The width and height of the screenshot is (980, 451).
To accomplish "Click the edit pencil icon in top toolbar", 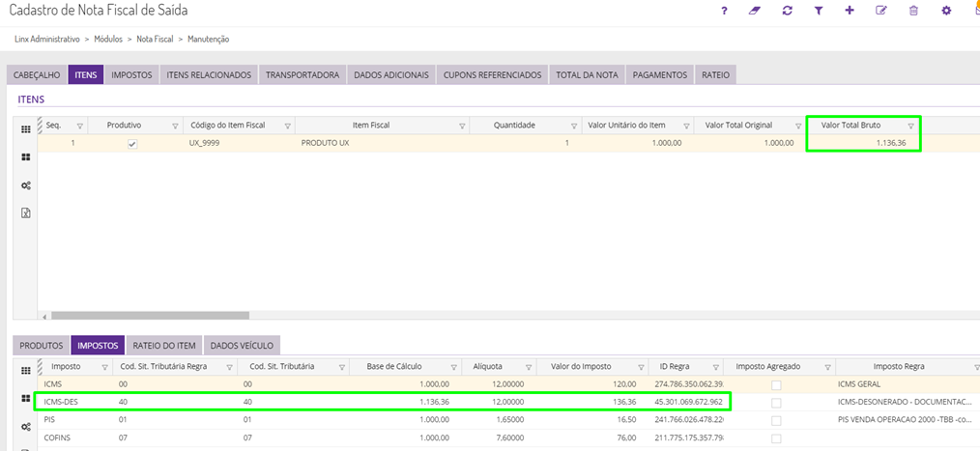I will click(x=881, y=11).
